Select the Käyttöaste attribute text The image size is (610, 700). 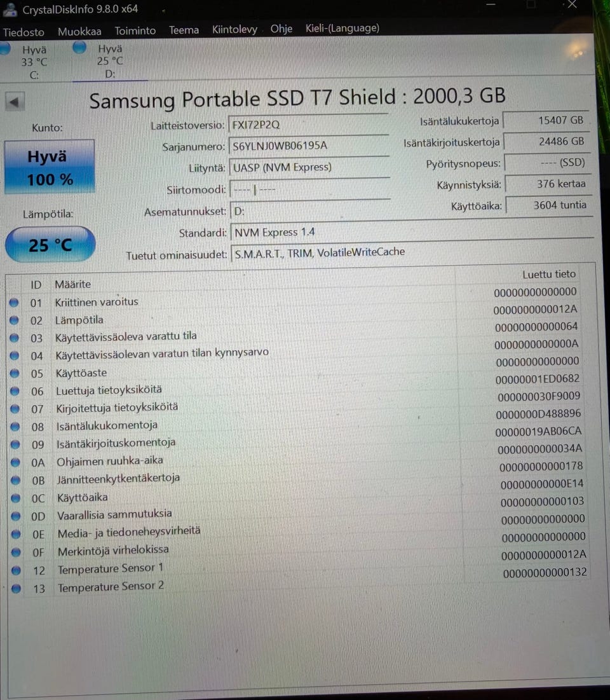81,373
